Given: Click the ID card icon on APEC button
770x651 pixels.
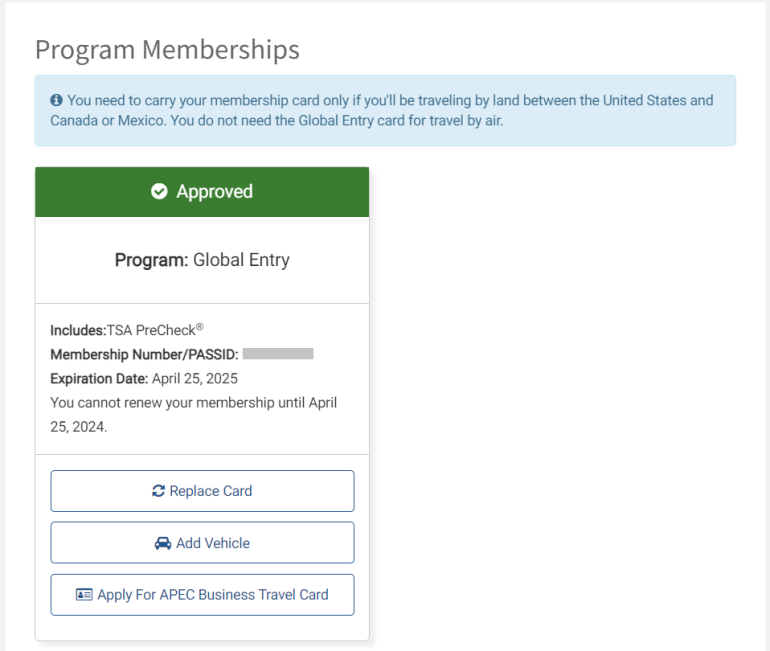Looking at the screenshot, I should tap(84, 594).
